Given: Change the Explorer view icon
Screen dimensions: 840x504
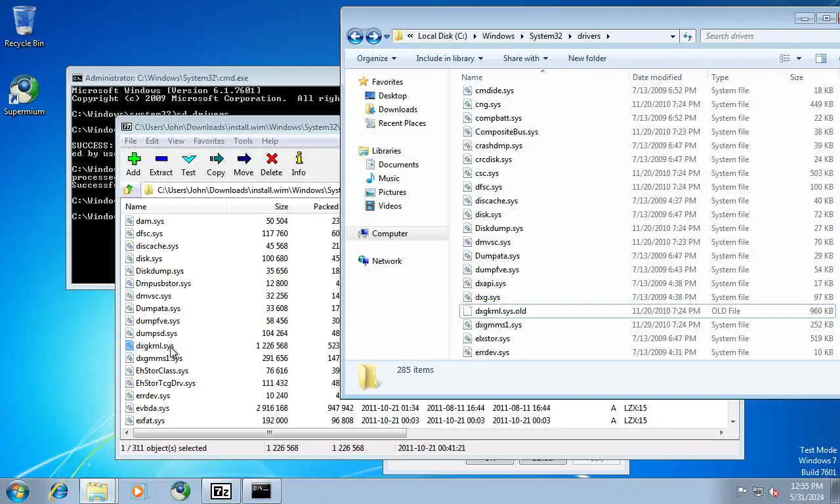Looking at the screenshot, I should 784,58.
